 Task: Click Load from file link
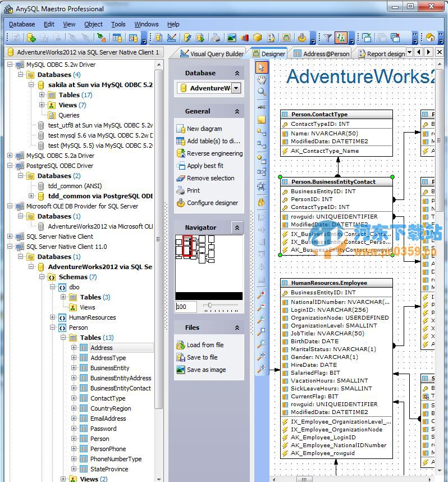205,345
